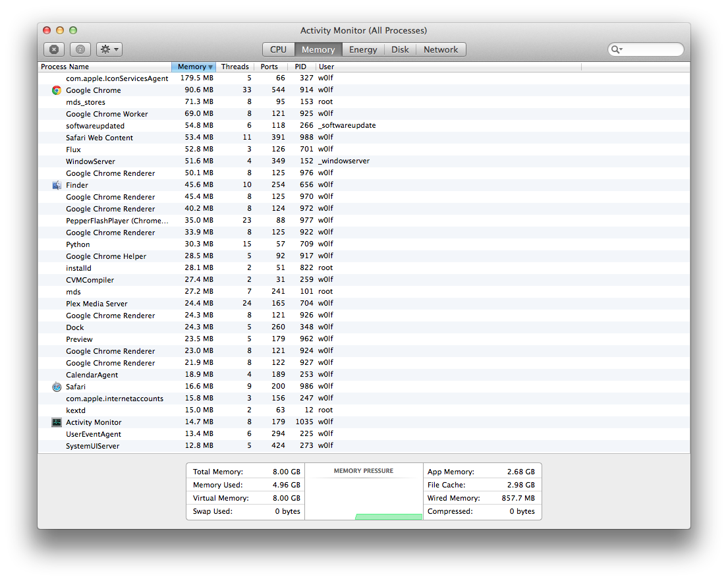
Task: Click the Inspect process info icon
Action: coord(80,49)
